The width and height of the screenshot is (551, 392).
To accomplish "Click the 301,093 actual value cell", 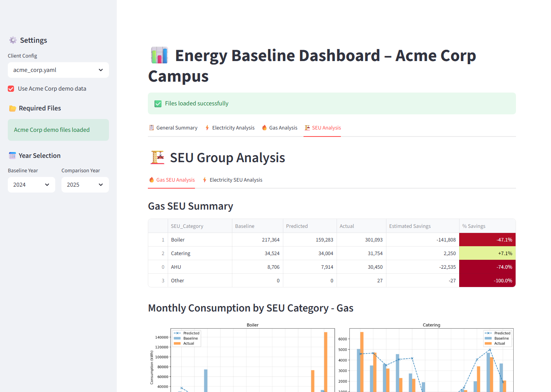I will [x=361, y=240].
